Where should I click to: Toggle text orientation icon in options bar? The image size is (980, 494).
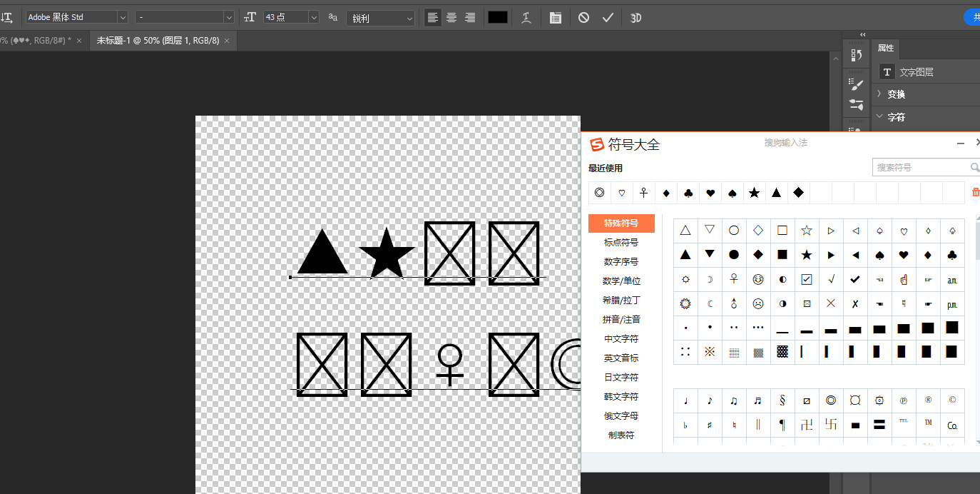coord(6,17)
